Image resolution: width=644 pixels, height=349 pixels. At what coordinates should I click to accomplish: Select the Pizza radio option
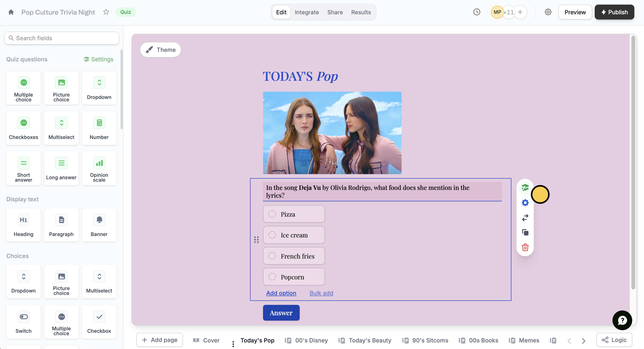click(272, 214)
